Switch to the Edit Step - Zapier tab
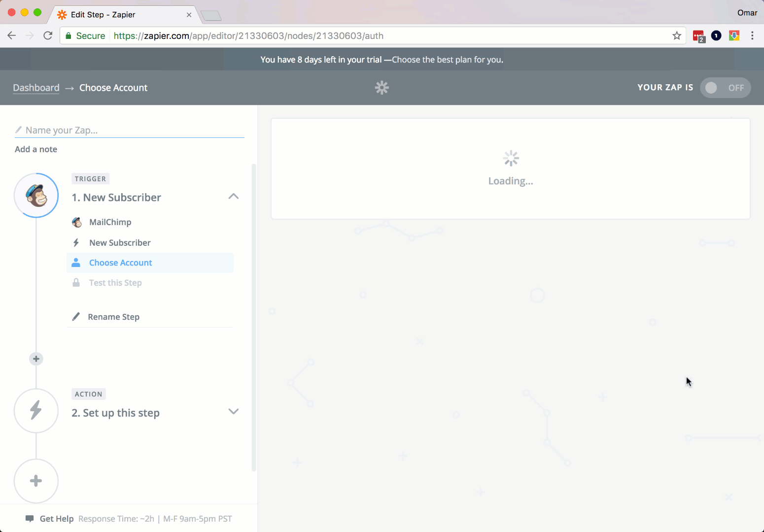The image size is (764, 532). tap(123, 14)
